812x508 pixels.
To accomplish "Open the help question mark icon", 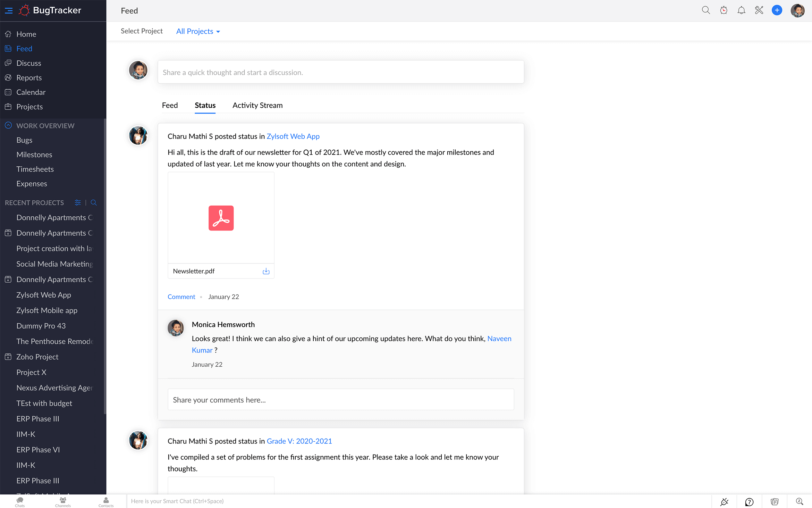I will pos(749,501).
